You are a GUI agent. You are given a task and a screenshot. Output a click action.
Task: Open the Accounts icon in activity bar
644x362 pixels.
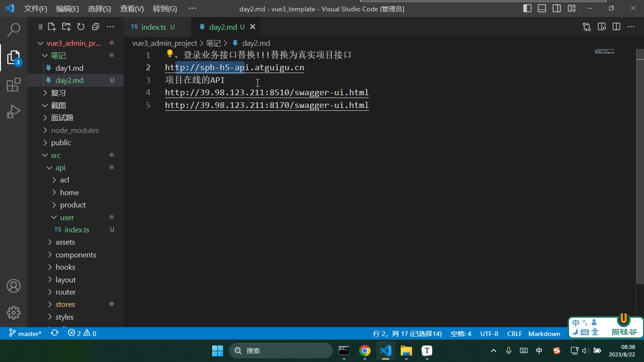14,286
